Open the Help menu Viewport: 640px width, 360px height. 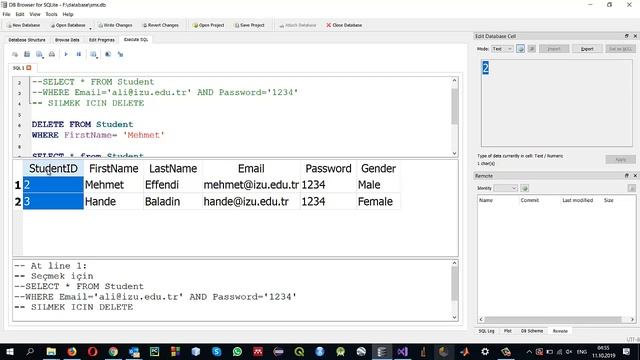coord(68,14)
